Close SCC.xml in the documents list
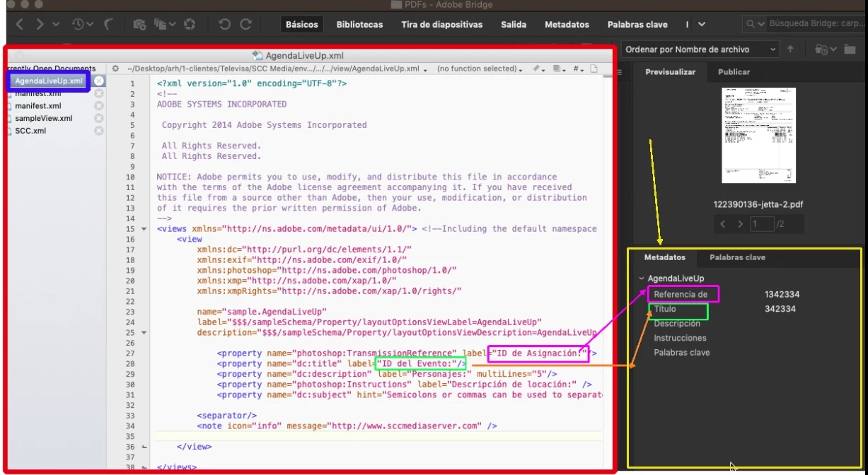The image size is (868, 475). [99, 131]
